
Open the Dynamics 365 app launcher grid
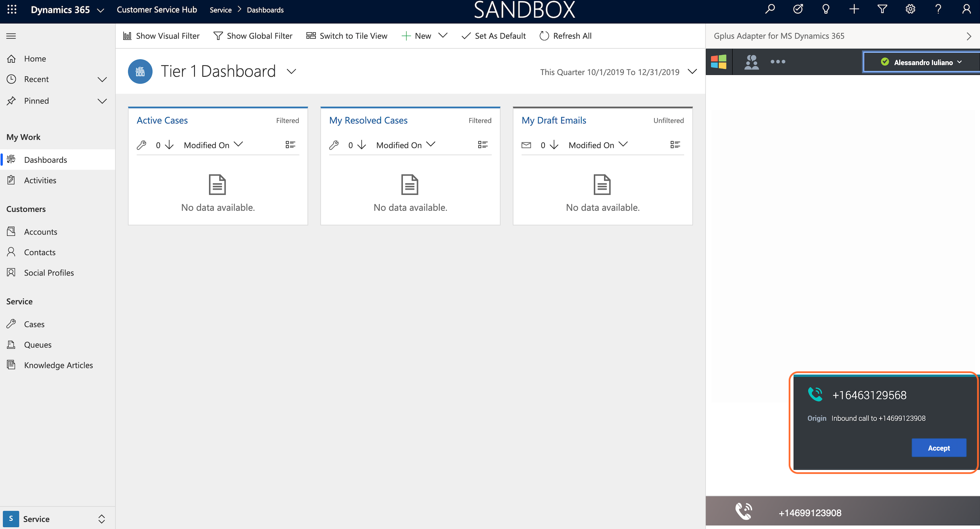12,10
